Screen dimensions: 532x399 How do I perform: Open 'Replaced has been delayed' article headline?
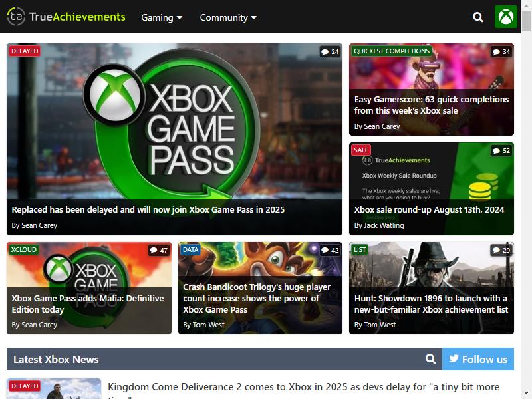[148, 209]
